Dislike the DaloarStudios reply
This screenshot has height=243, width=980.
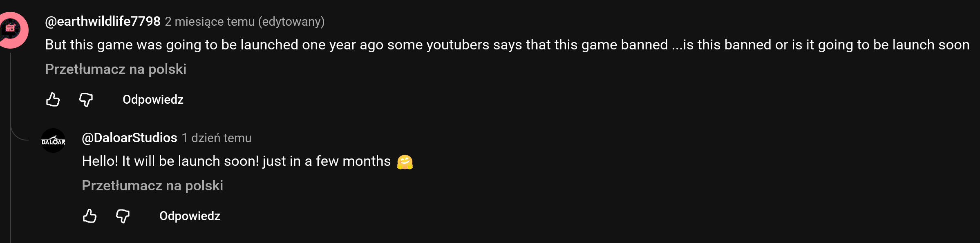pyautogui.click(x=123, y=216)
